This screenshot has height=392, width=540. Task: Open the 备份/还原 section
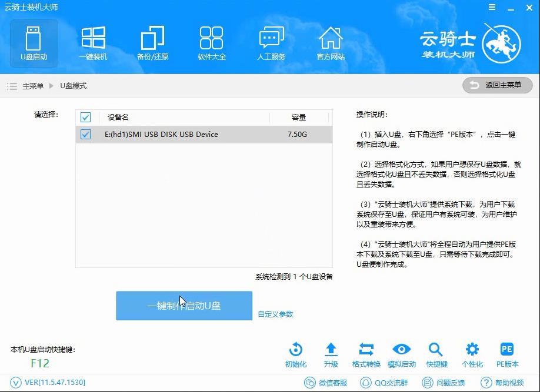tap(152, 43)
